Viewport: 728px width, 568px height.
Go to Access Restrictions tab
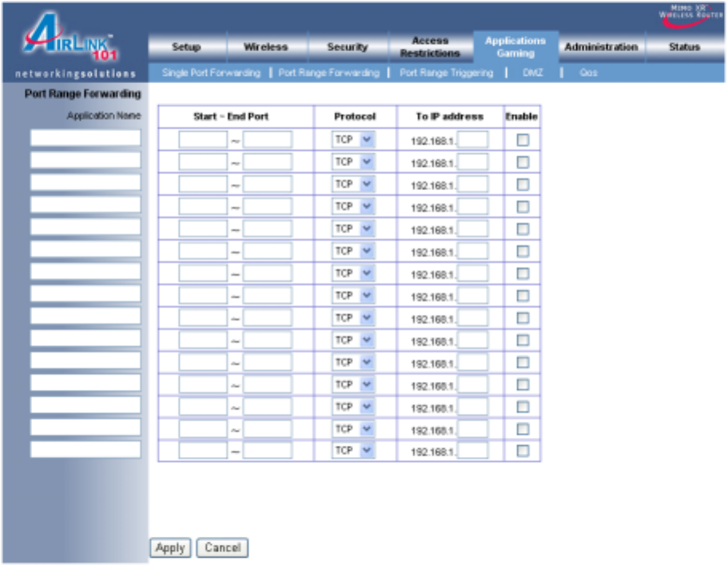tap(430, 47)
